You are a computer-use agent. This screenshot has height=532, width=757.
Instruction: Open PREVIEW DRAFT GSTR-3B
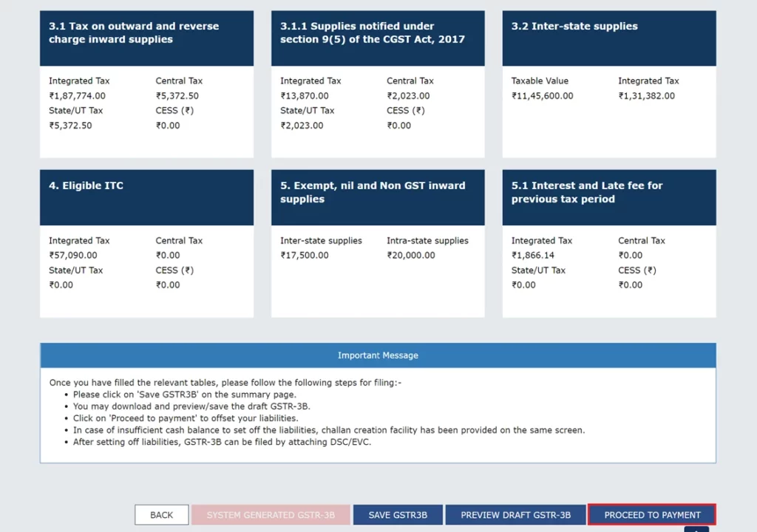[515, 515]
